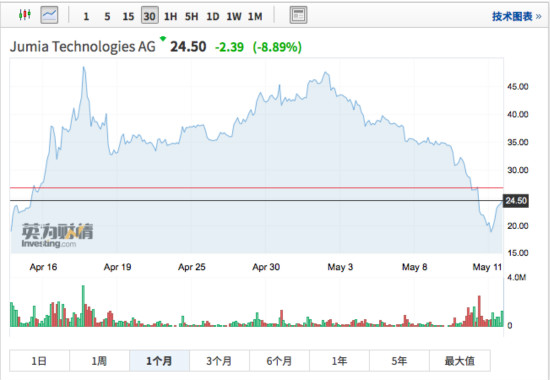This screenshot has width=550, height=380.
Task: Click the May 11 date label
Action: click(x=487, y=267)
